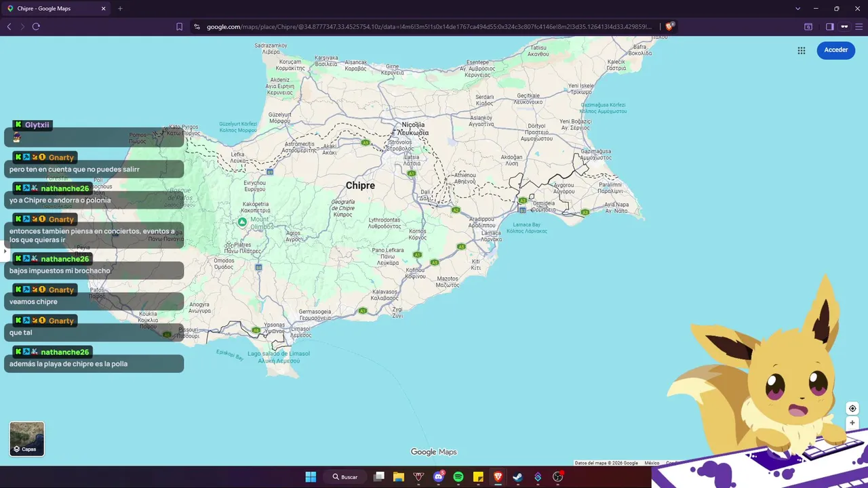This screenshot has width=868, height=488.
Task: Click the A9 road shield near Akaki
Action: click(365, 142)
